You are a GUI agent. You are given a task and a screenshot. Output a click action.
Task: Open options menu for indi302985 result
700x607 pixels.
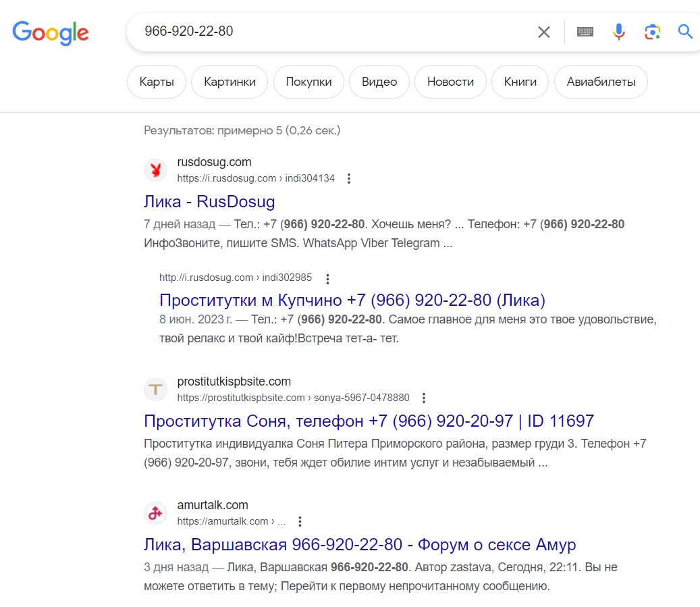click(x=327, y=278)
